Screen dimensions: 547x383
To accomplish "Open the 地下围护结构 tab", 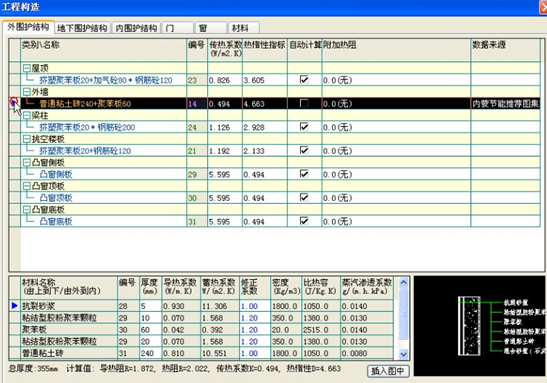I will tap(82, 28).
